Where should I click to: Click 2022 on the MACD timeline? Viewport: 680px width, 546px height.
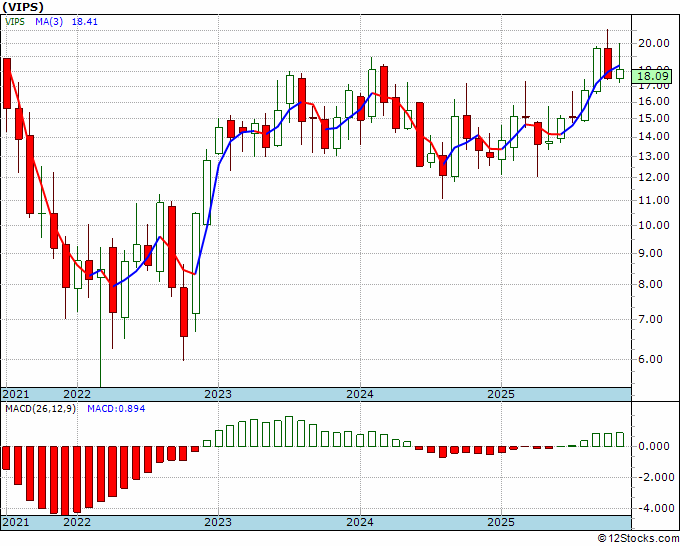coord(77,522)
